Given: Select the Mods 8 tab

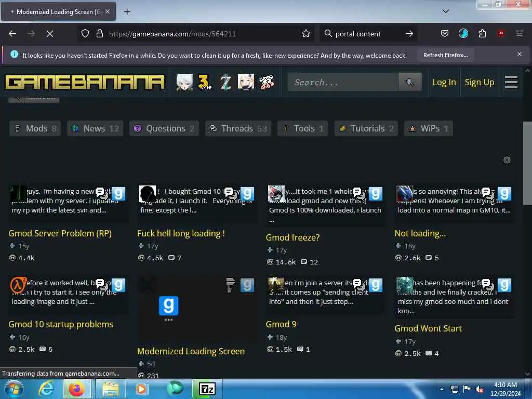Looking at the screenshot, I should point(35,128).
